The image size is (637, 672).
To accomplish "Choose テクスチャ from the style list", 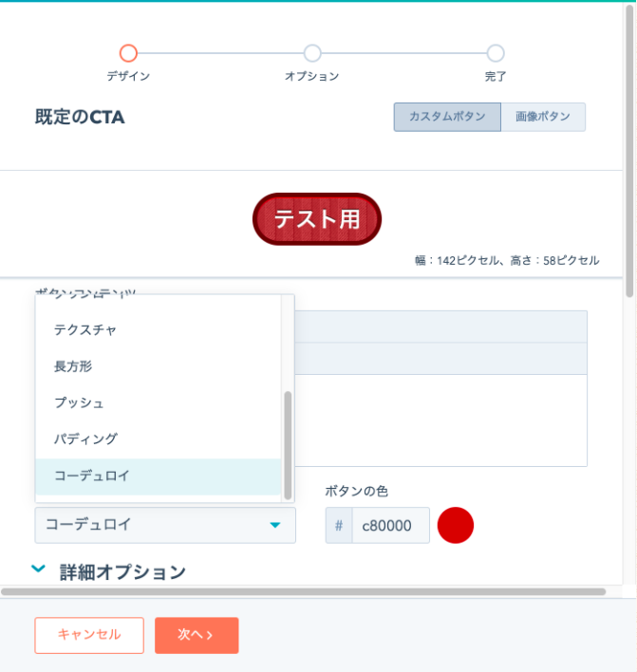I will tap(86, 329).
